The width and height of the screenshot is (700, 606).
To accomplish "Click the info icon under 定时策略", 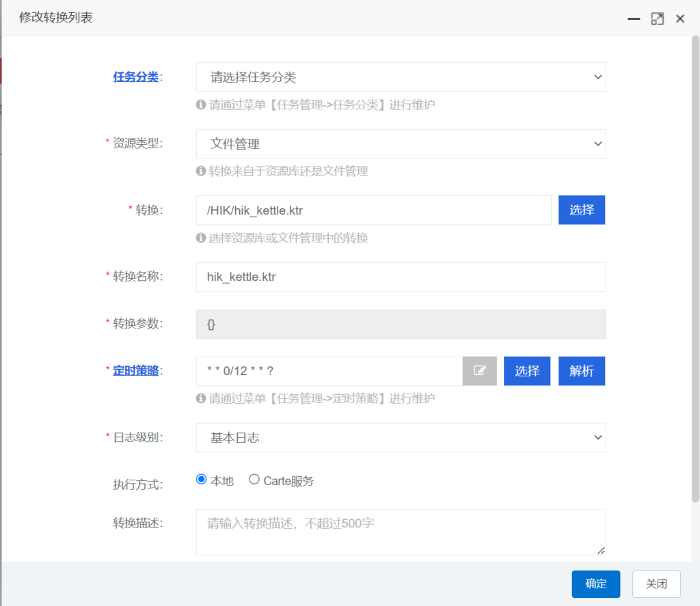I will pos(201,398).
